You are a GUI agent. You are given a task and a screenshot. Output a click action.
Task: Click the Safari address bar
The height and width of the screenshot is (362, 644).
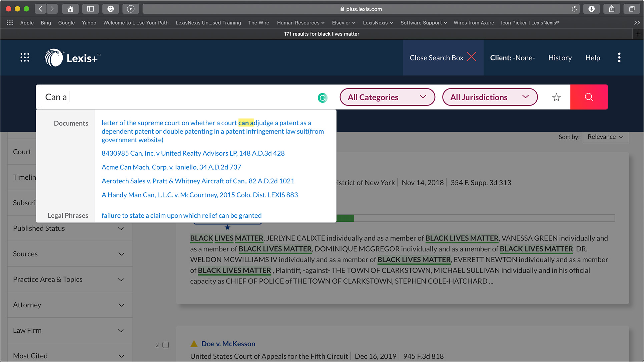click(361, 9)
